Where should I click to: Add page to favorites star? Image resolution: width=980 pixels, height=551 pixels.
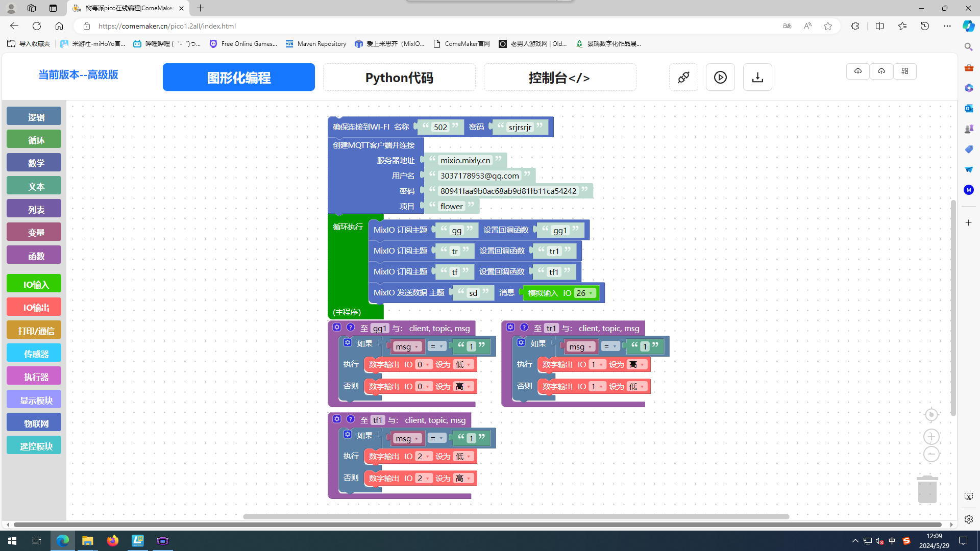(x=827, y=26)
